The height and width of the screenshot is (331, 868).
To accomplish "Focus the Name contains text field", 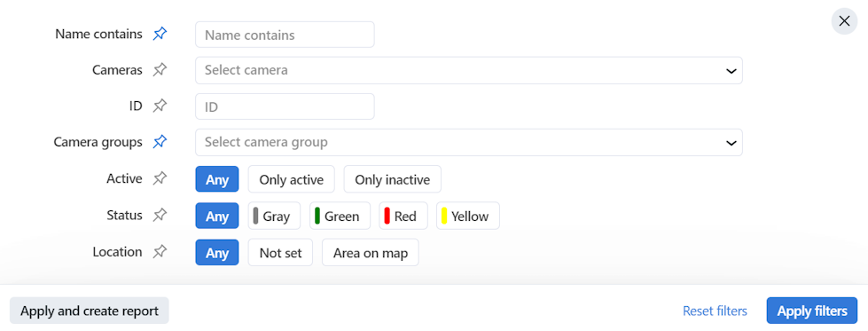I will [x=285, y=35].
